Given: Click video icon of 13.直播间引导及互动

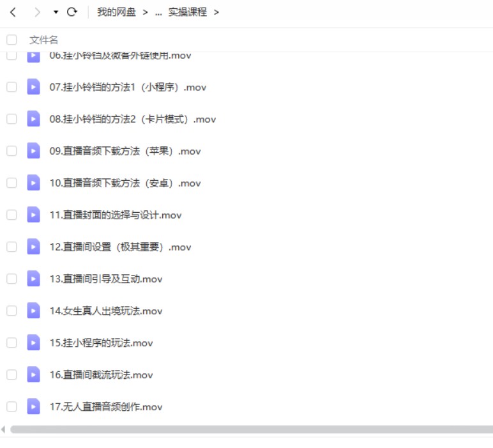Looking at the screenshot, I should point(33,279).
